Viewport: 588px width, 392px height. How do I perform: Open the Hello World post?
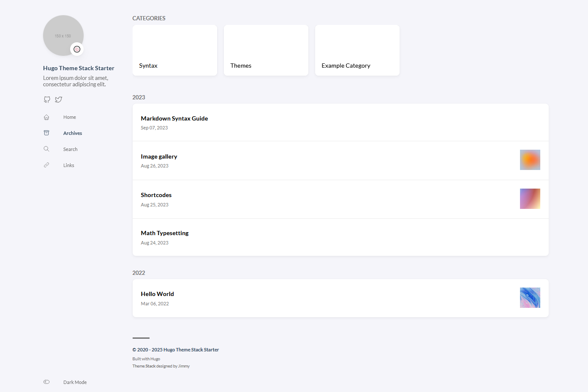(157, 294)
